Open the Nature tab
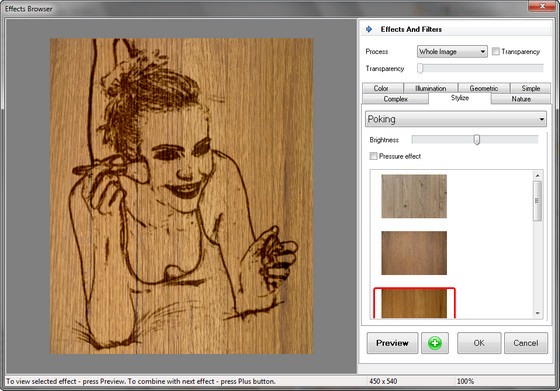Image resolution: width=560 pixels, height=391 pixels. [x=521, y=99]
